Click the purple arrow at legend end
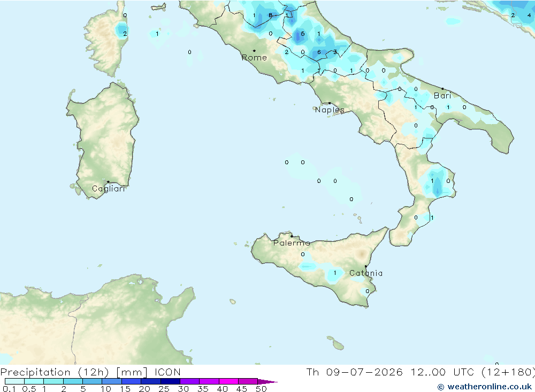This screenshot has height=392, width=535. pos(267,381)
